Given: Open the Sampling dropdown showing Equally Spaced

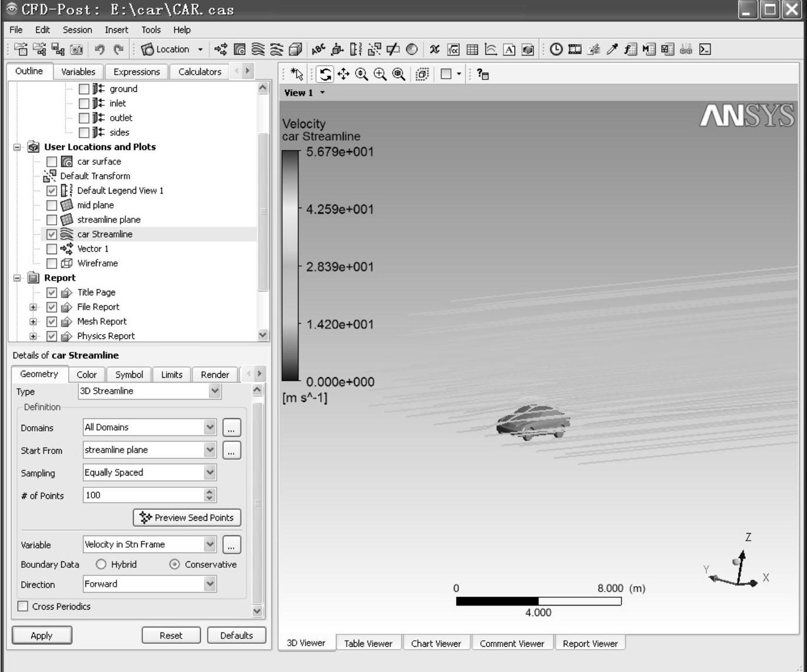Looking at the screenshot, I should (150, 473).
